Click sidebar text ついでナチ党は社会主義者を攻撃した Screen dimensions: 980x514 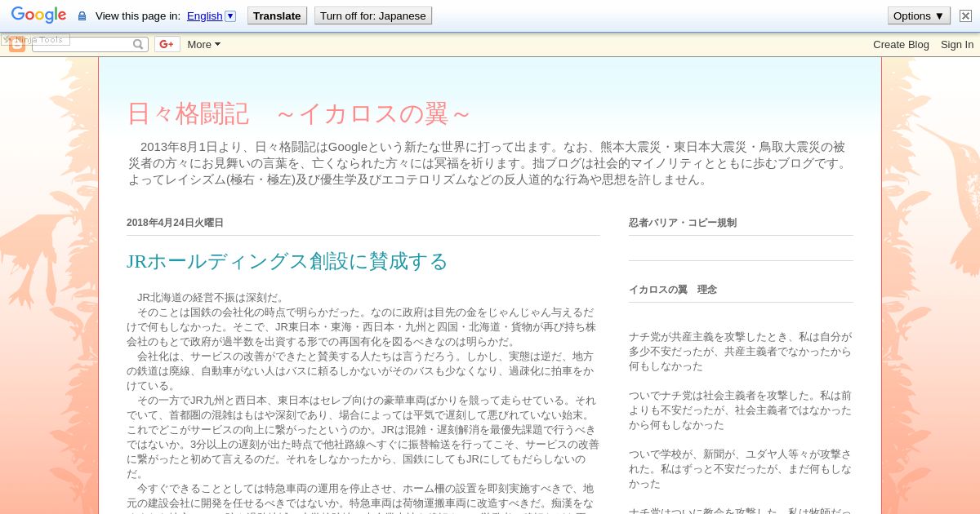(x=740, y=410)
